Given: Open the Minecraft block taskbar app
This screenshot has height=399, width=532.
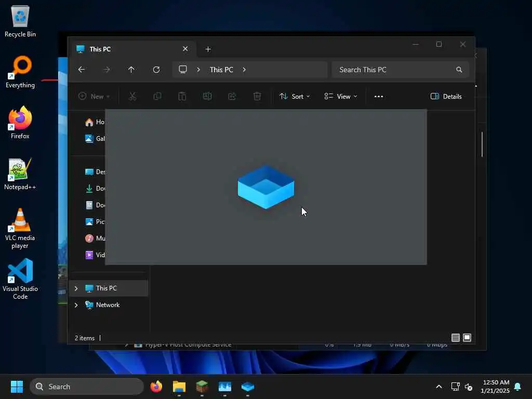Looking at the screenshot, I should click(x=202, y=387).
